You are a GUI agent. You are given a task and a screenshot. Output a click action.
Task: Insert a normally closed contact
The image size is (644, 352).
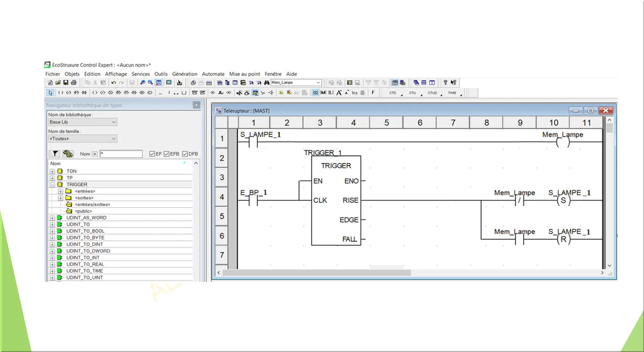tap(69, 93)
